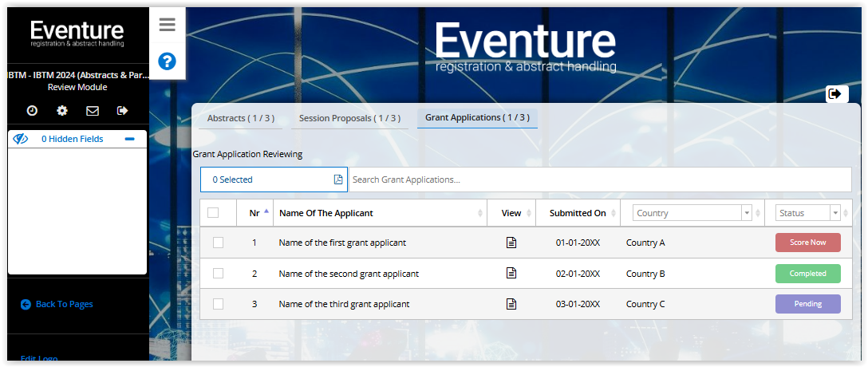This screenshot has width=868, height=367.
Task: Switch to the Session Proposals tab
Action: point(350,118)
